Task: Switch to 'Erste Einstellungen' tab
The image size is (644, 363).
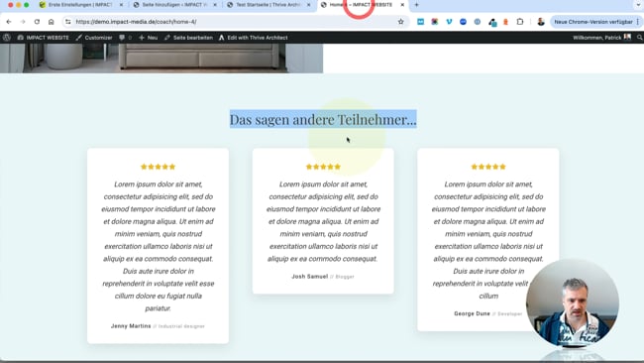Action: 80,5
